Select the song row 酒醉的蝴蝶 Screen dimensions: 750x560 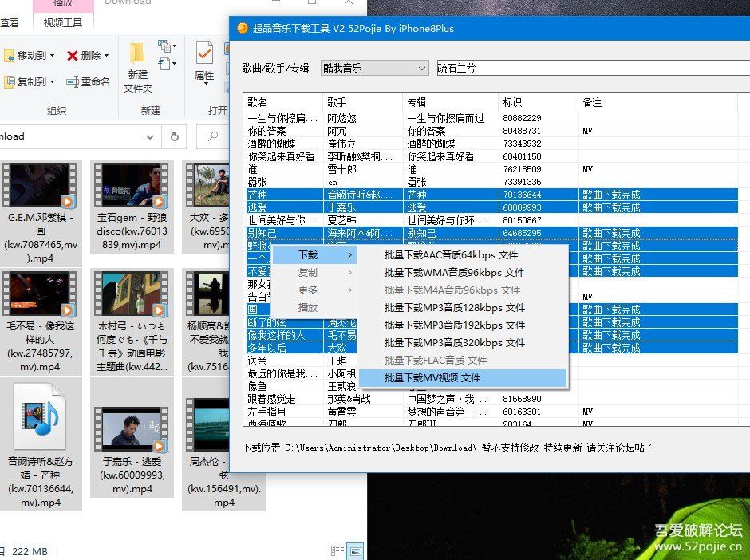tap(491, 144)
